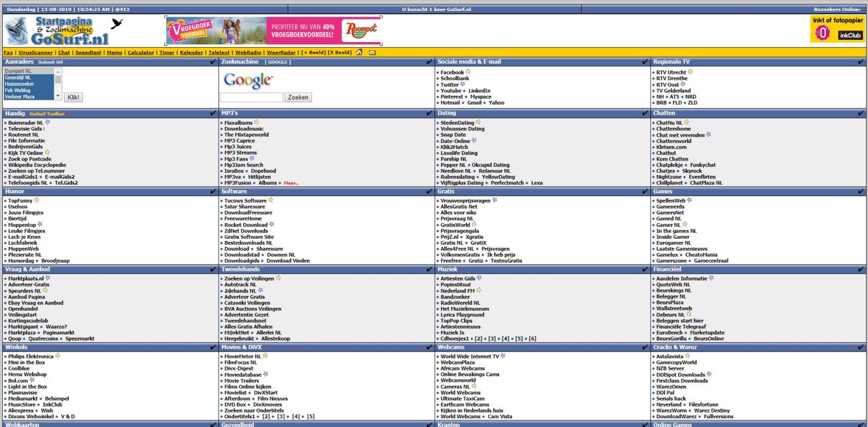Click the star beside Kijk TV Online
The width and height of the screenshot is (868, 427).
(x=47, y=152)
